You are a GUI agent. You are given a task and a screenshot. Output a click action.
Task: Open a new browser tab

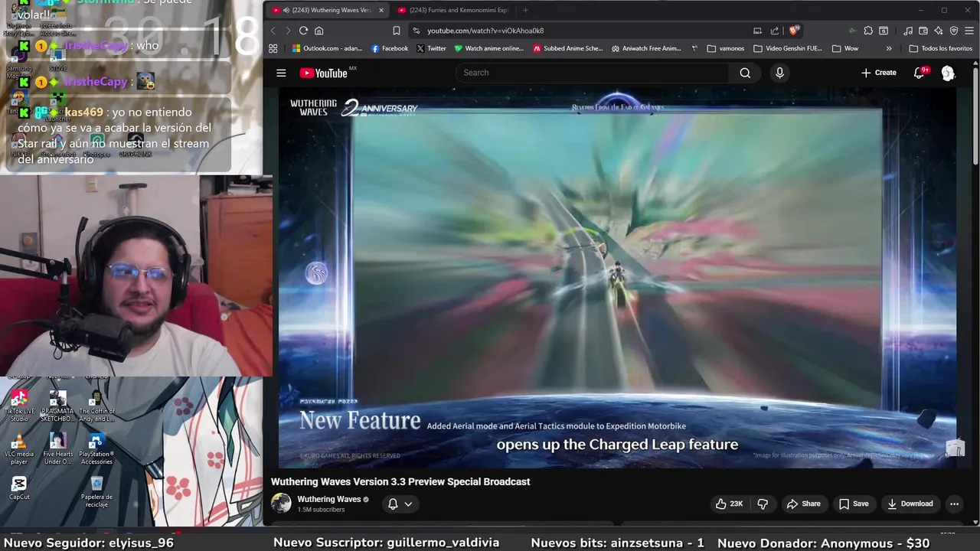(x=525, y=11)
